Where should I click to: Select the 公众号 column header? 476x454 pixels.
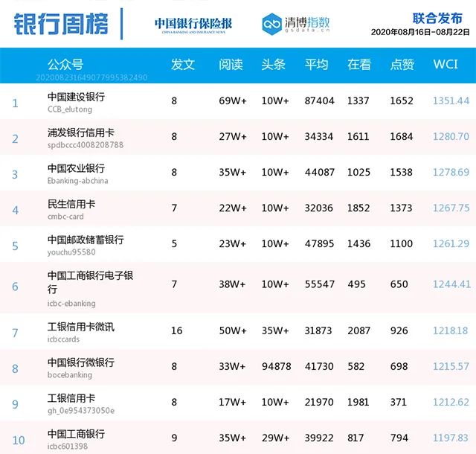point(65,65)
